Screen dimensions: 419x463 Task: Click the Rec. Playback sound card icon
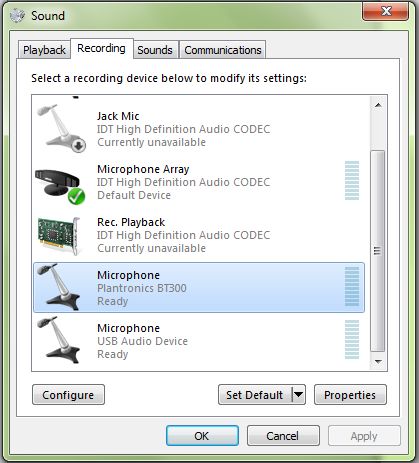point(59,235)
